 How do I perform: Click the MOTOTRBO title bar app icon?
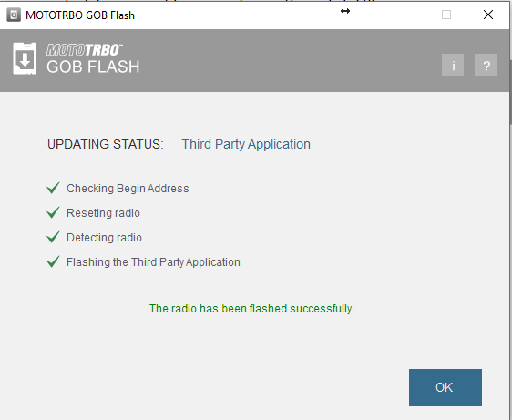pos(14,15)
